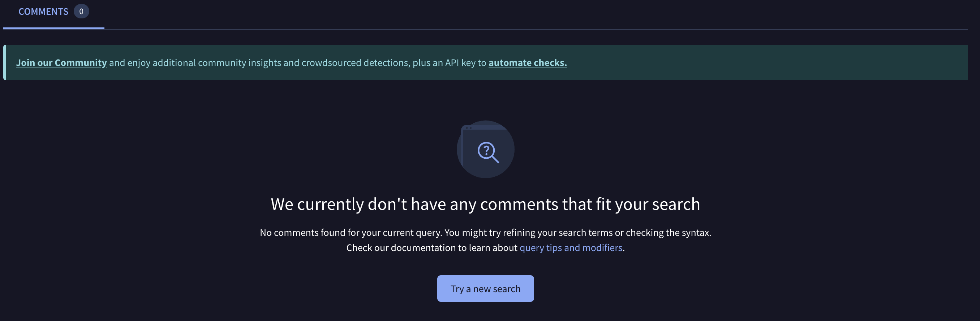Open the Join our Community link

[61, 63]
